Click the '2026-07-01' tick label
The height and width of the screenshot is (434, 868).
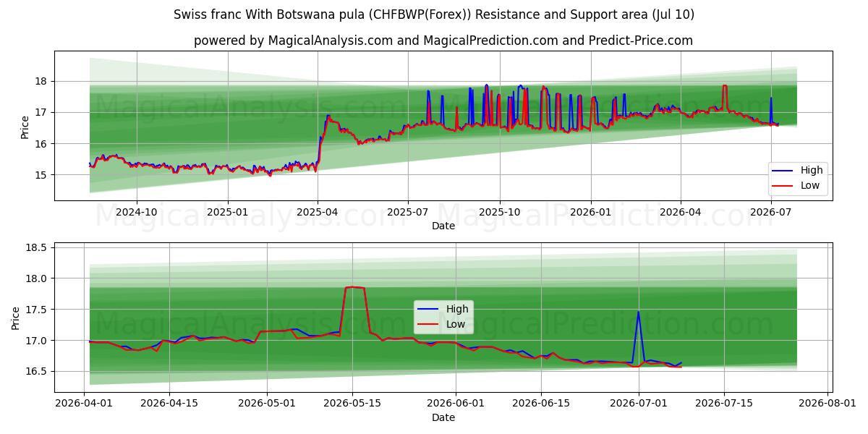[x=639, y=403]
